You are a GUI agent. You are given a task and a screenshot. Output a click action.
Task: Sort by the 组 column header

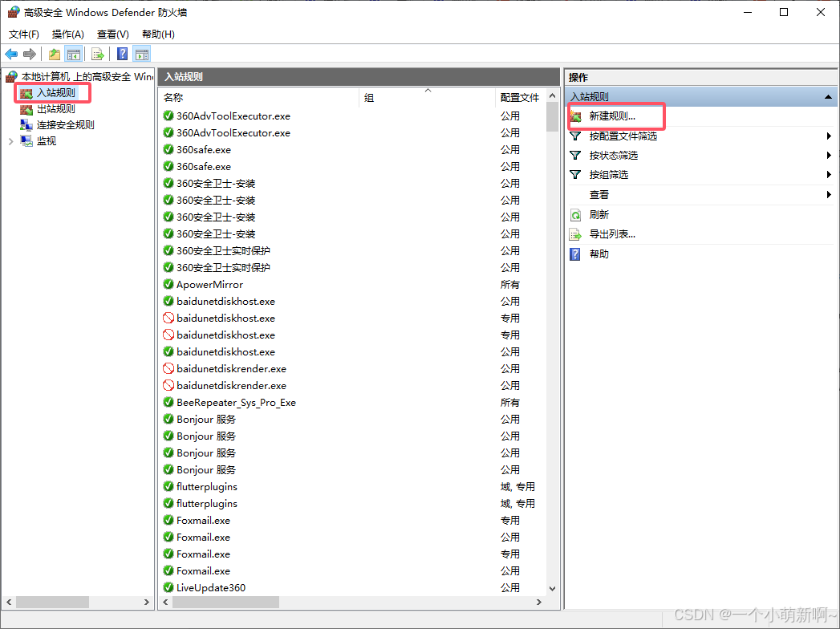[427, 98]
